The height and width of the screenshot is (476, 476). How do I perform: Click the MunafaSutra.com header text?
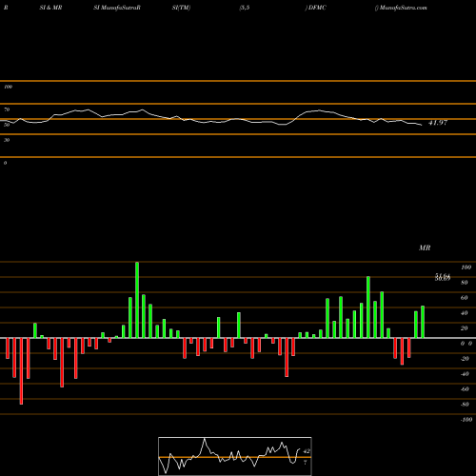[403, 8]
